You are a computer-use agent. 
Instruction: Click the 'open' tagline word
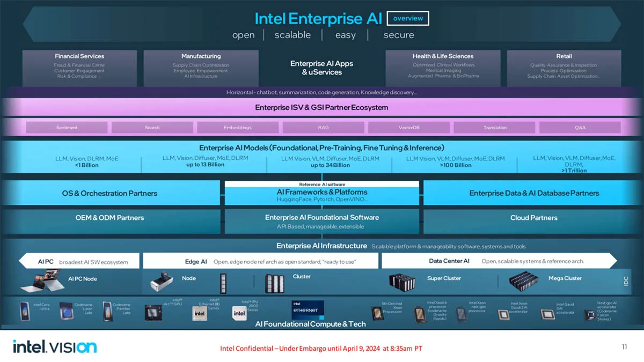pyautogui.click(x=244, y=35)
